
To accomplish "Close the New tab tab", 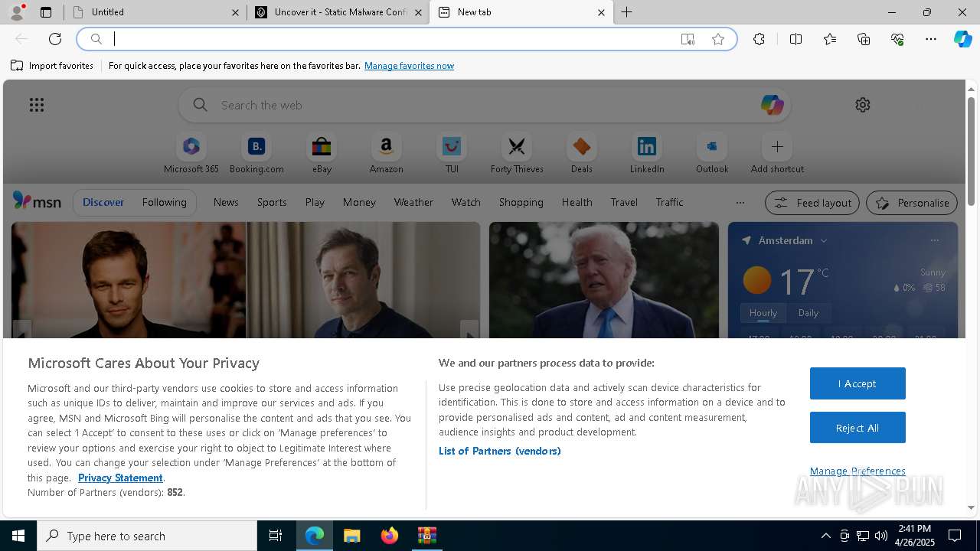I will [601, 12].
